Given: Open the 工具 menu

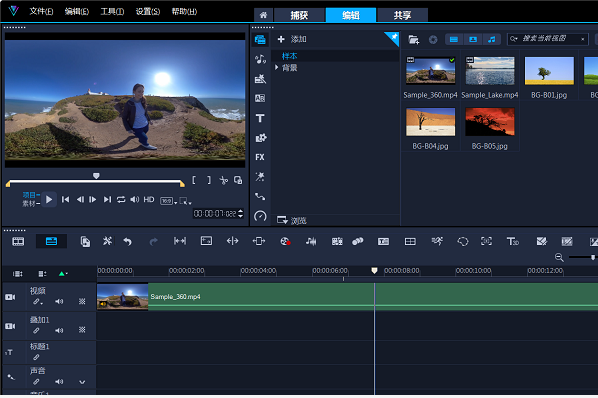Looking at the screenshot, I should (112, 11).
